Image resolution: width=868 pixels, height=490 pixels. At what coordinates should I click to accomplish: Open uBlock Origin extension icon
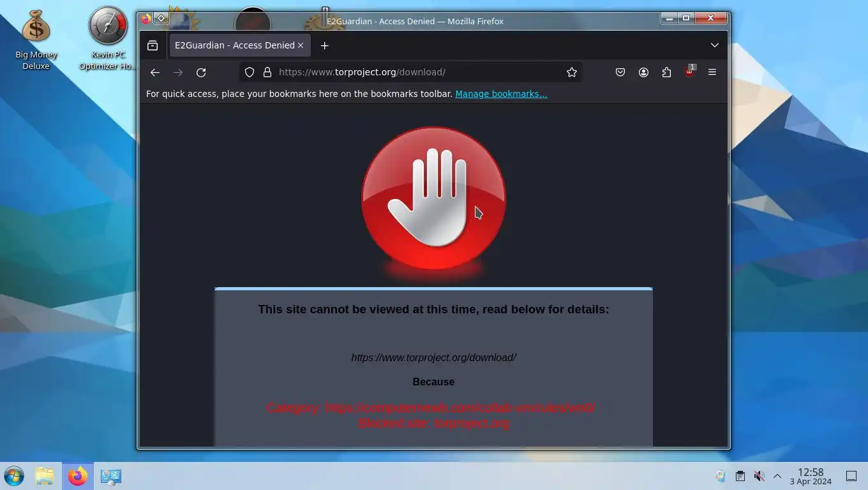689,72
